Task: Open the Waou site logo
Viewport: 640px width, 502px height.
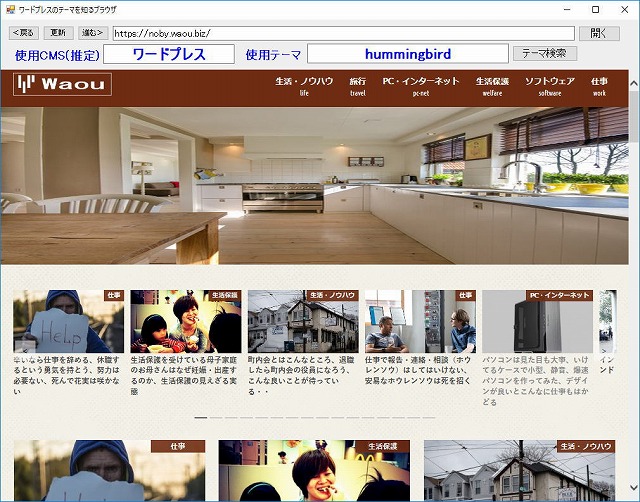Action: click(x=62, y=84)
